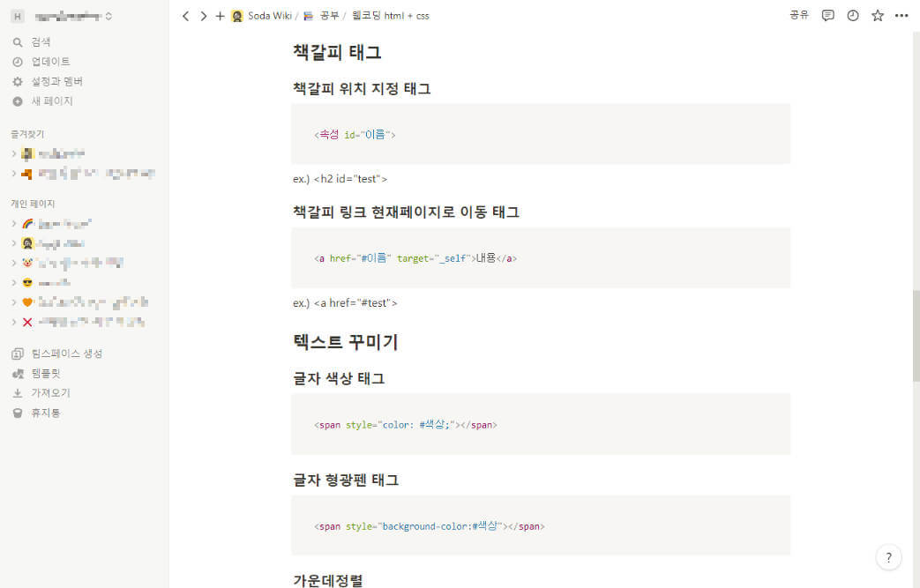
Task: Go back with the left arrow icon
Action: 185,16
